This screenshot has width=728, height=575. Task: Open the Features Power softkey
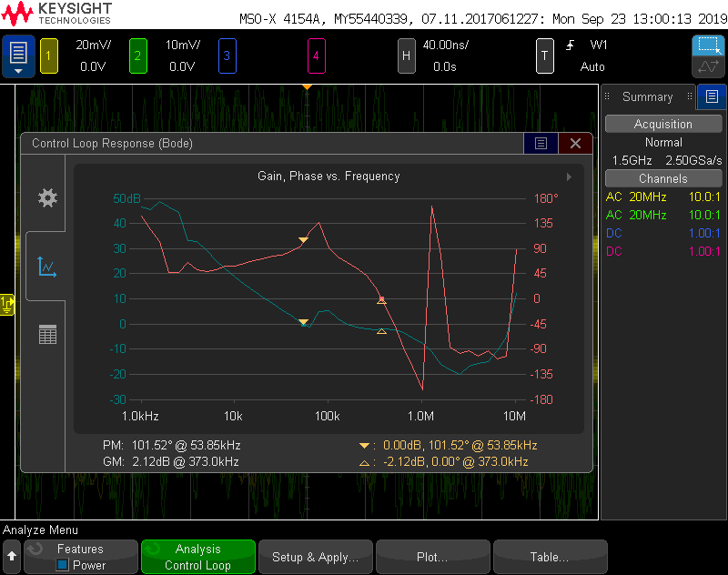pyautogui.click(x=81, y=557)
